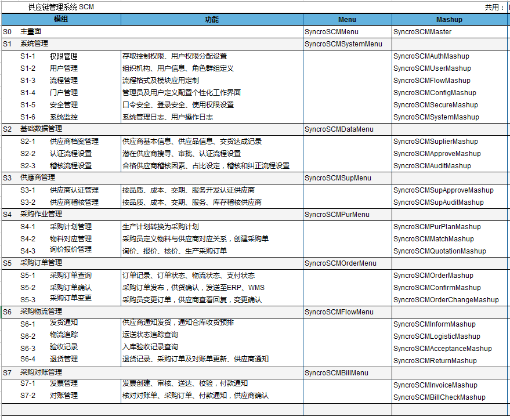Viewport: 510px width, 420px height.
Task: Click the "SyncroSCMFlowMenu" cell
Action: pyautogui.click(x=339, y=312)
